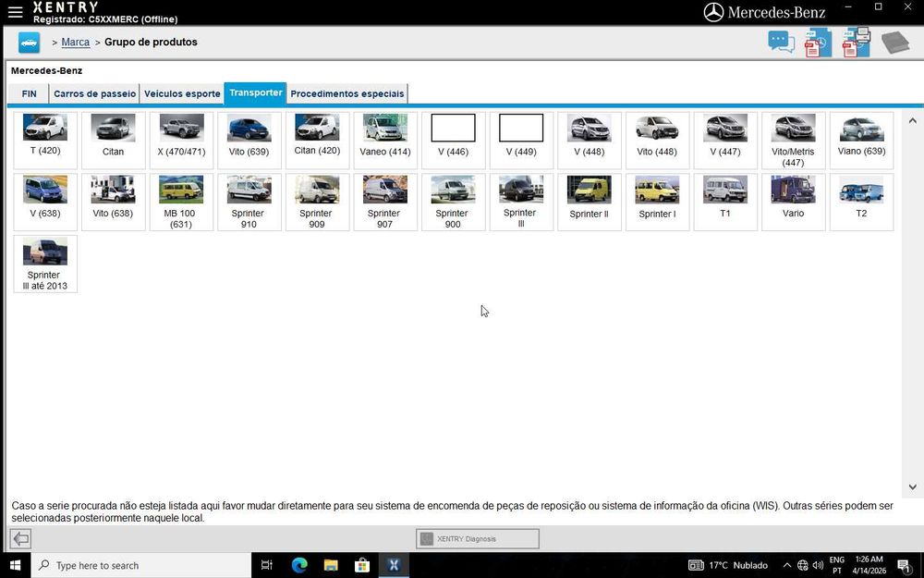Click the taskbar search box

click(141, 565)
